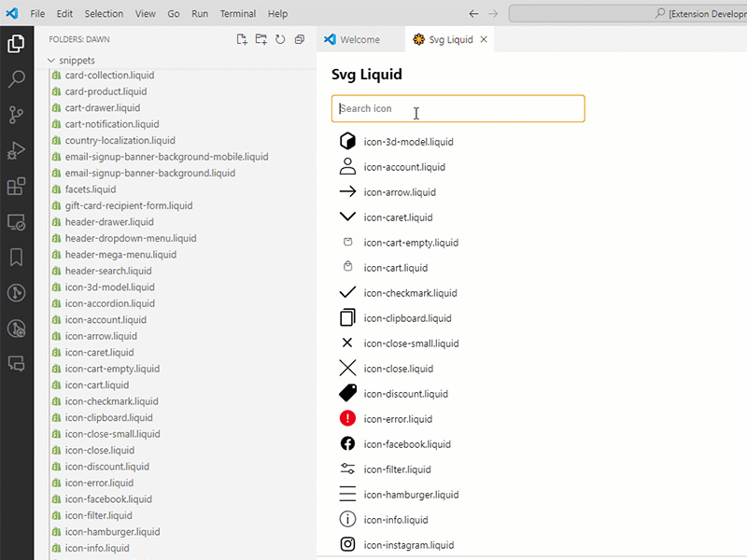Select icon-instagram.liquid in Svg Liquid list
747x560 pixels.
[409, 545]
